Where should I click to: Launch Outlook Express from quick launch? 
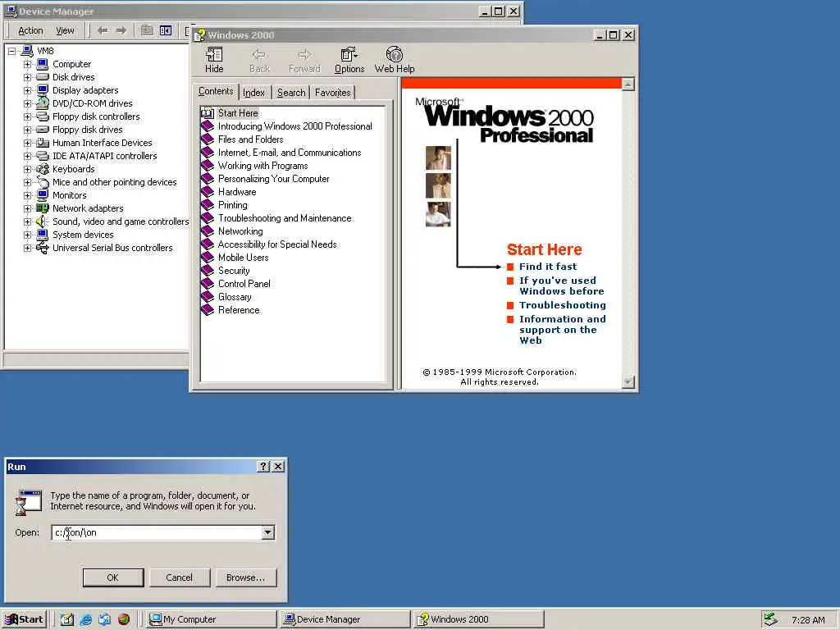pyautogui.click(x=104, y=619)
